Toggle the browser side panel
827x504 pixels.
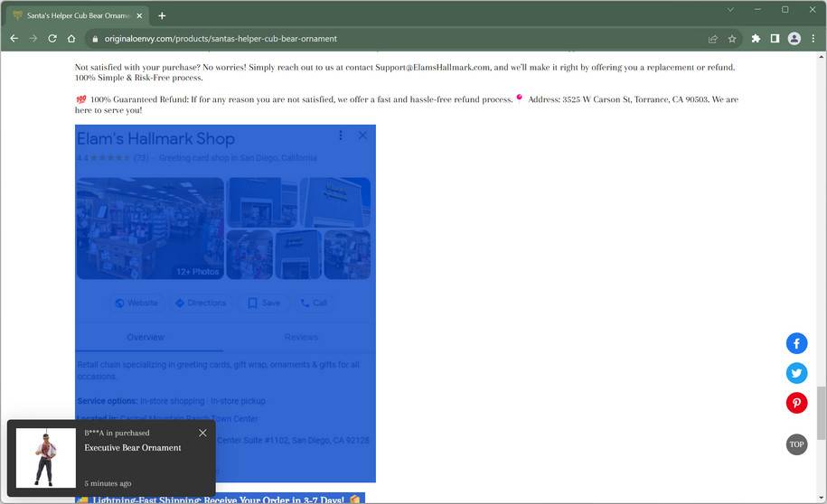click(775, 39)
